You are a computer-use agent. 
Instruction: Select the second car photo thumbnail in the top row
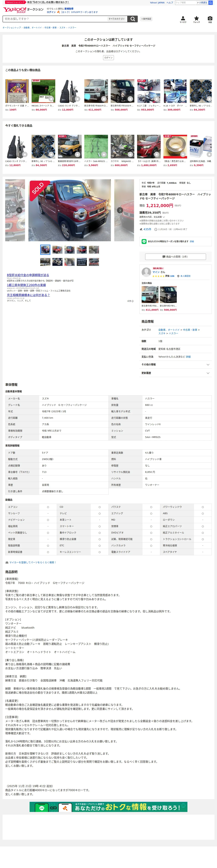57,250
